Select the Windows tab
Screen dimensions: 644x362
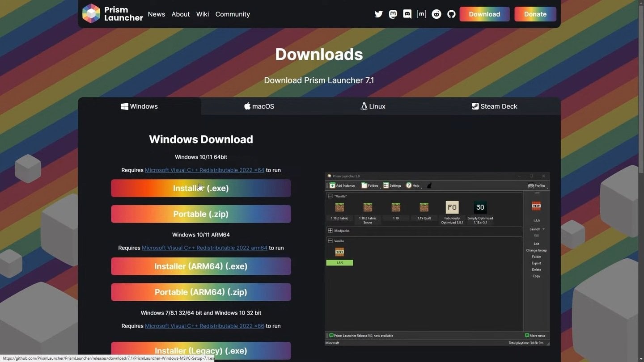(139, 106)
